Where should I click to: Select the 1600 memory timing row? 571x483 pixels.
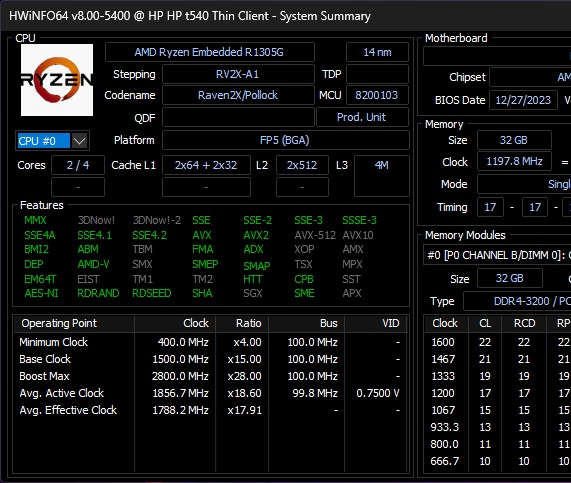tap(498, 342)
